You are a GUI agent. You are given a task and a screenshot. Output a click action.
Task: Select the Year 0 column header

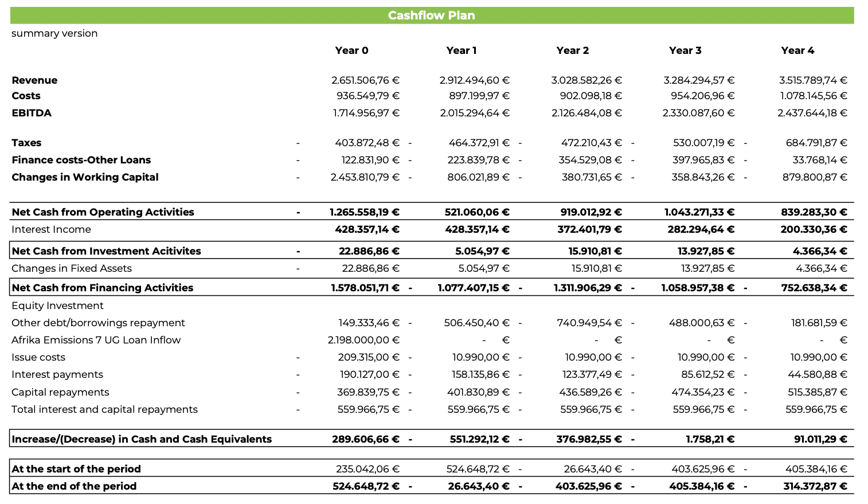[351, 50]
